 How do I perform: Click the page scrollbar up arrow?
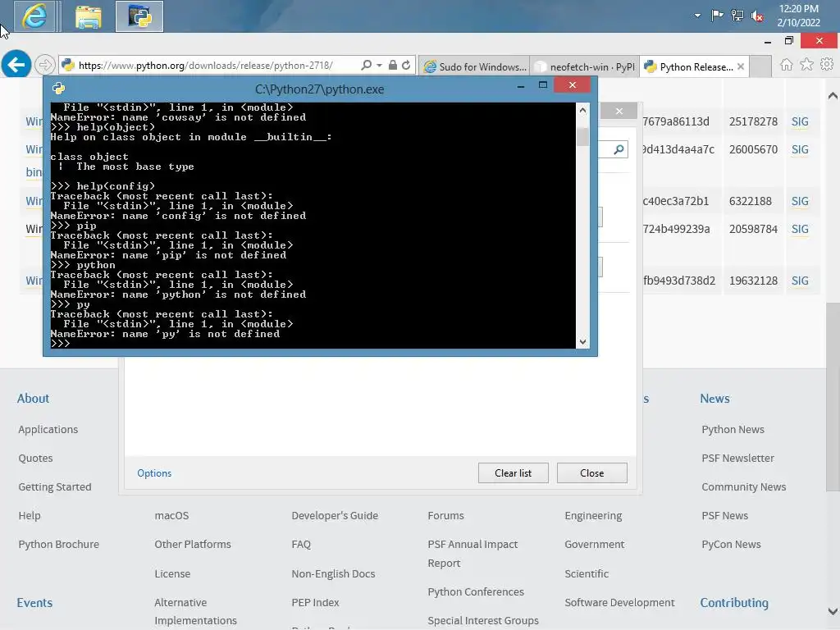pyautogui.click(x=833, y=96)
